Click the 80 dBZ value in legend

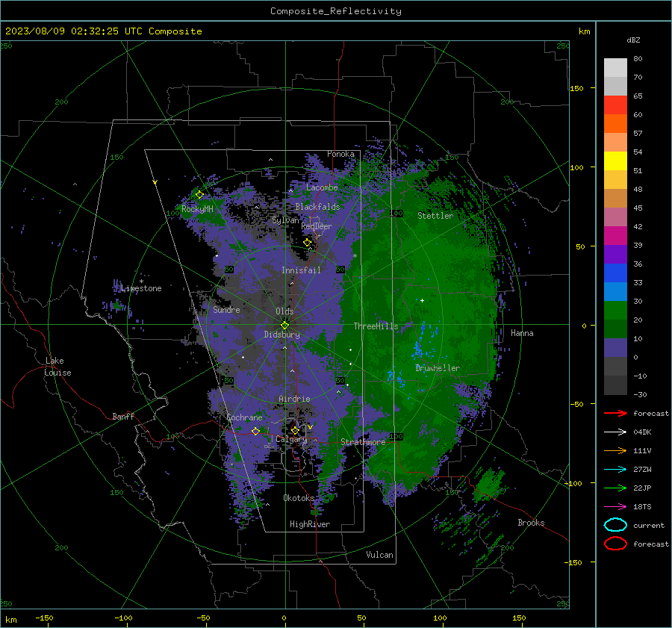point(638,58)
